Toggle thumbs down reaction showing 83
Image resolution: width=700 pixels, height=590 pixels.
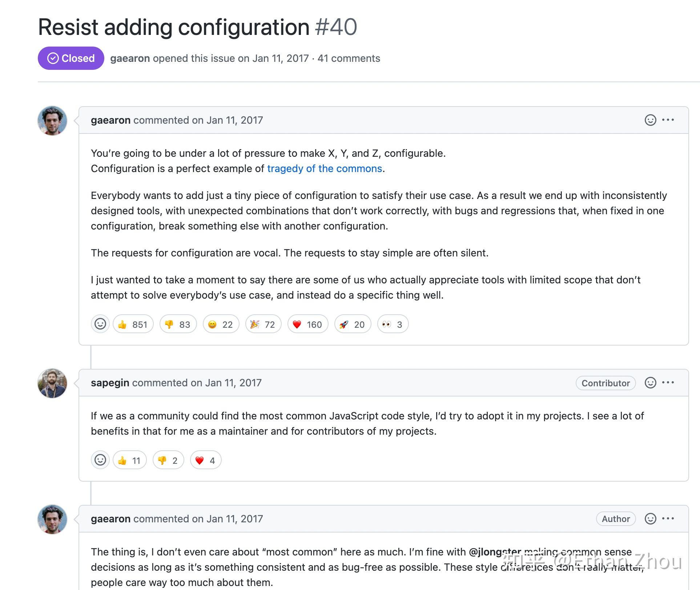(178, 324)
